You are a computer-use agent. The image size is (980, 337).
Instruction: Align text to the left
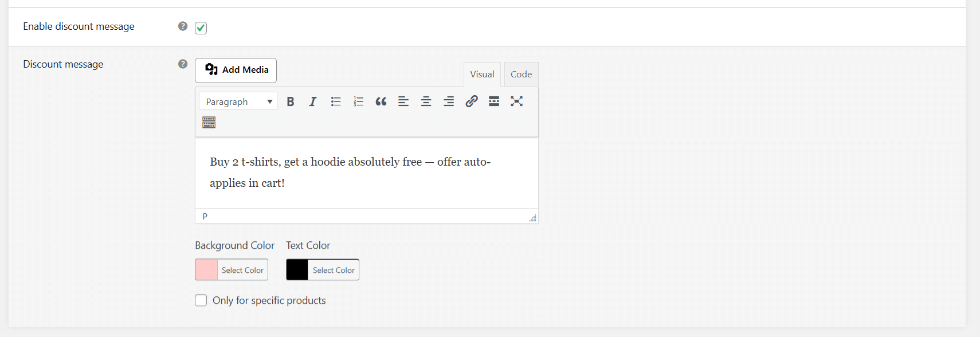[x=403, y=101]
